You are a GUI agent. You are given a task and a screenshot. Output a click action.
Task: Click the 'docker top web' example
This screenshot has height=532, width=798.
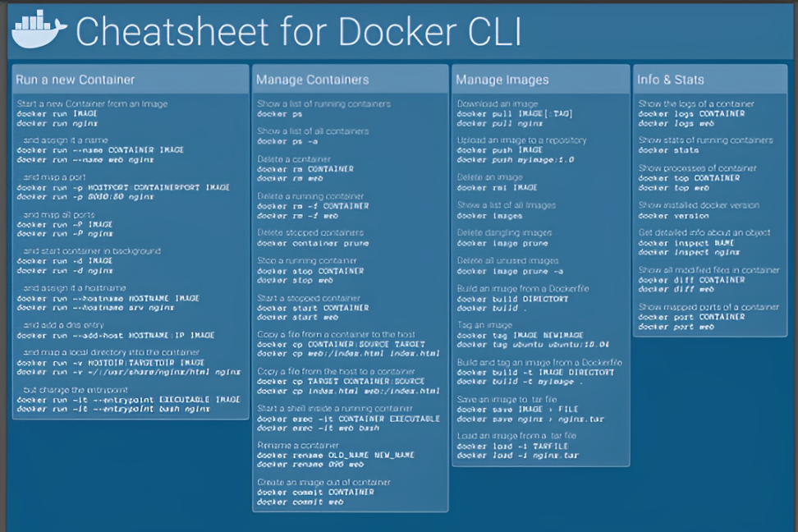click(x=673, y=188)
